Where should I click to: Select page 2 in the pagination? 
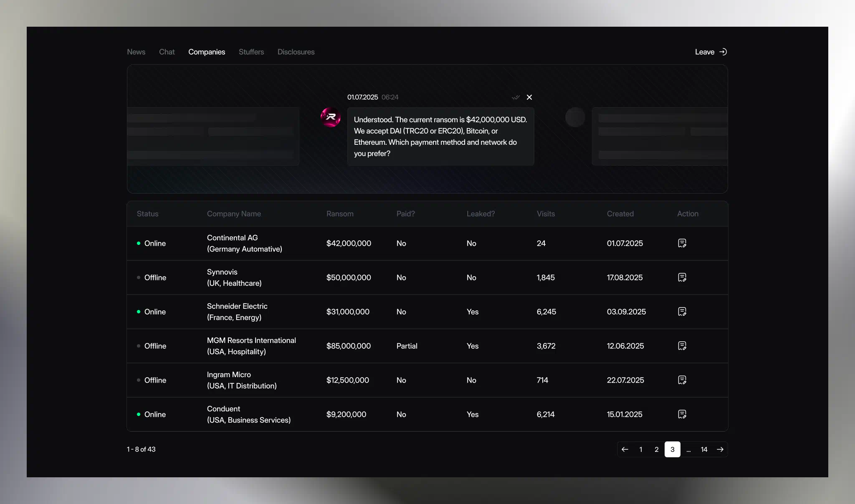click(656, 449)
